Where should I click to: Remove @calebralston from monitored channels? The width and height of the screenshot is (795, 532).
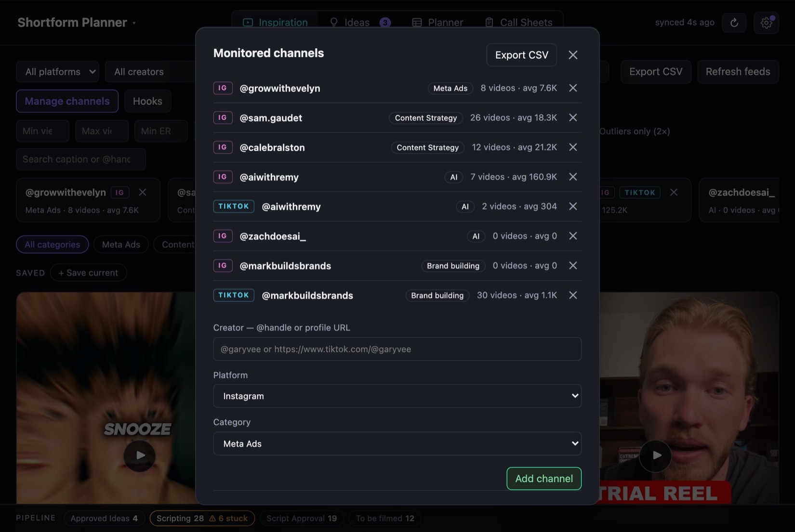tap(573, 147)
